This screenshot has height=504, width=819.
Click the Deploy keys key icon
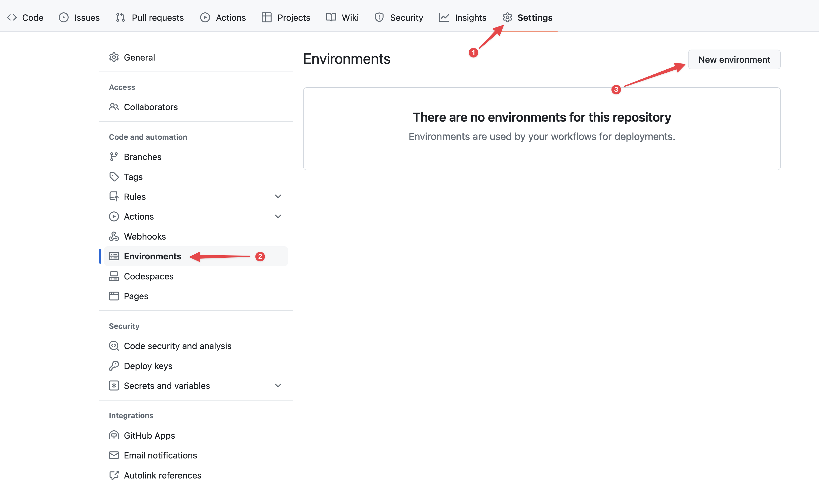[x=114, y=366]
